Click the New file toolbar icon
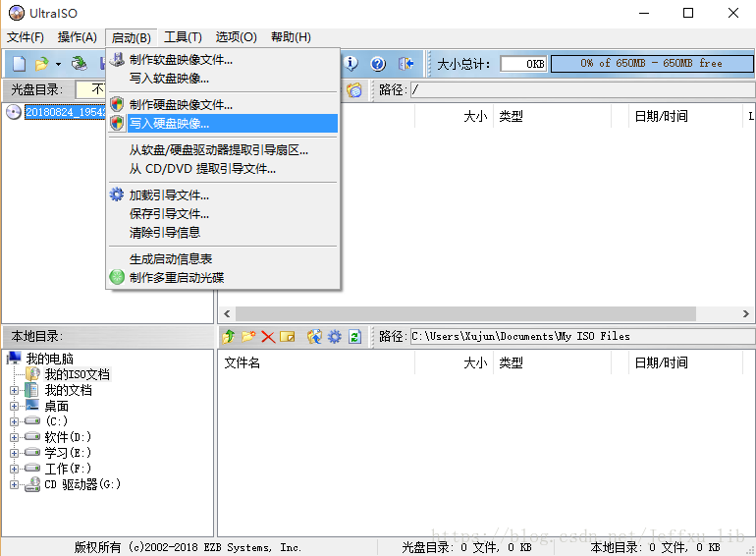This screenshot has width=756, height=556. 19,63
